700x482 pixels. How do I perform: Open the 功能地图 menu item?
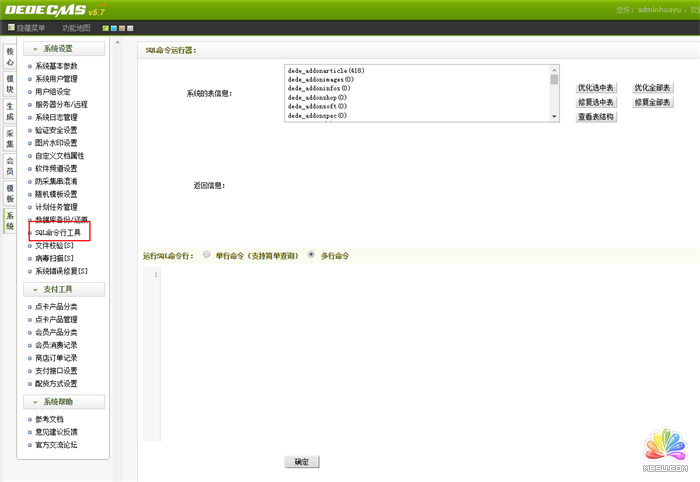tap(76, 28)
